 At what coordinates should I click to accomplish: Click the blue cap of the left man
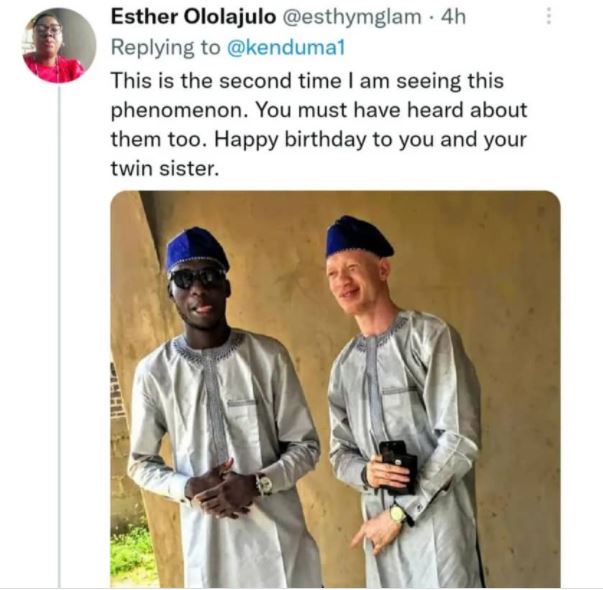196,247
